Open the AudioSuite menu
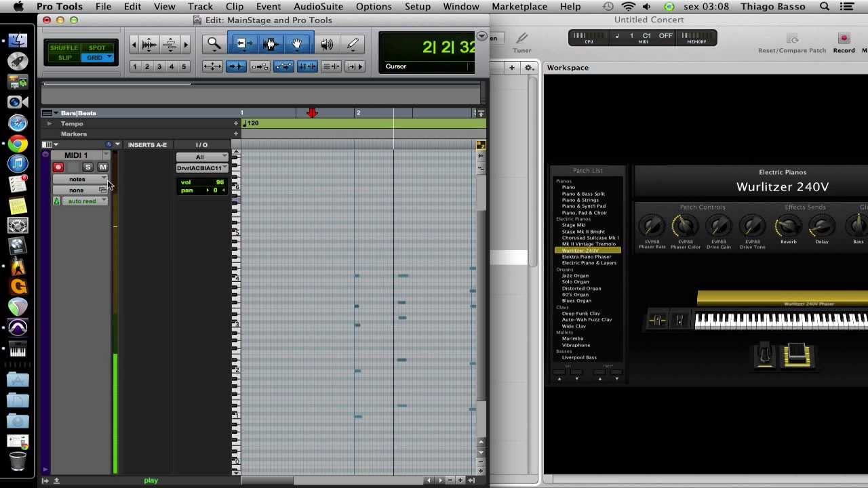This screenshot has height=488, width=868. 318,7
